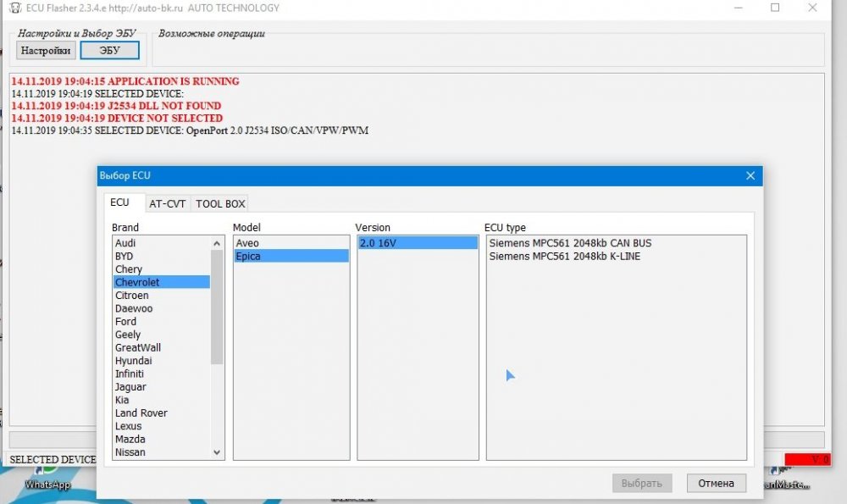The image size is (847, 504).
Task: Select Land Rover brand
Action: coord(162,413)
